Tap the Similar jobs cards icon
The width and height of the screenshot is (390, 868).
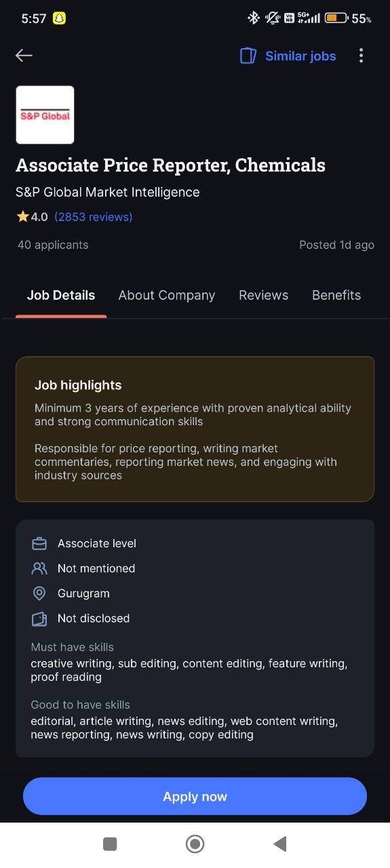click(248, 56)
